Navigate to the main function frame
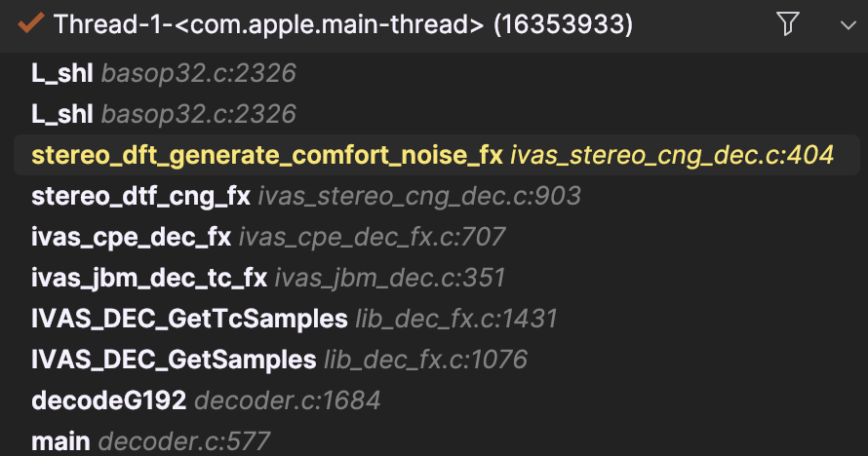Image resolution: width=868 pixels, height=456 pixels. (60, 441)
